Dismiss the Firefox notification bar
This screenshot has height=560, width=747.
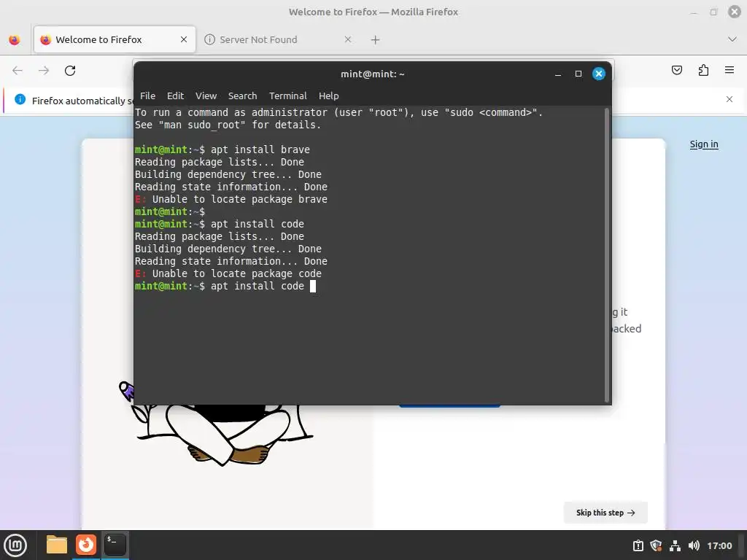click(729, 99)
